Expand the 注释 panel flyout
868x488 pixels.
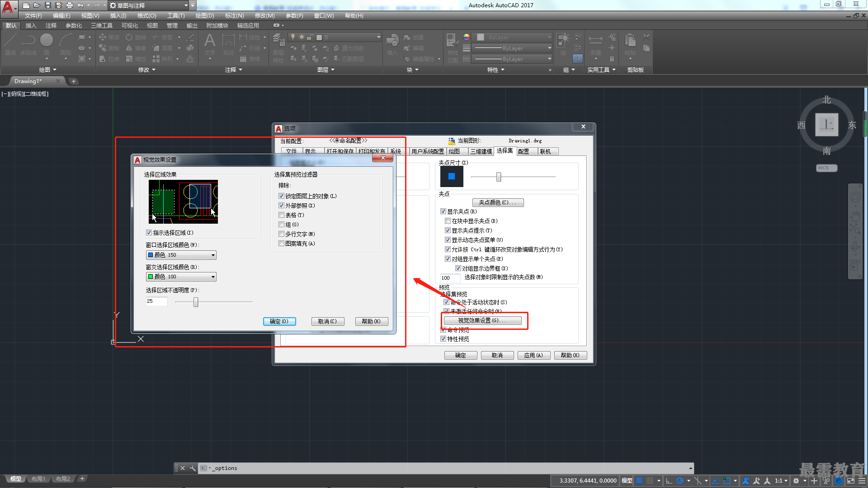pos(234,70)
